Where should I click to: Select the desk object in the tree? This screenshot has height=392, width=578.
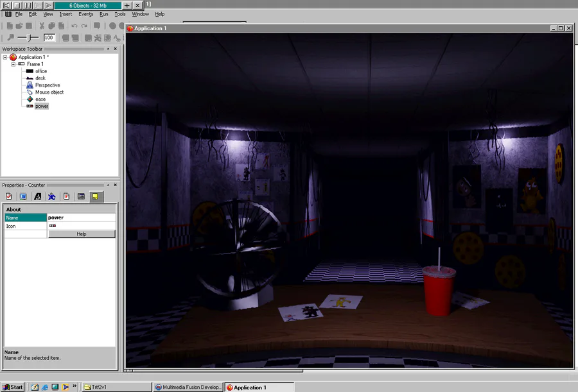[40, 78]
